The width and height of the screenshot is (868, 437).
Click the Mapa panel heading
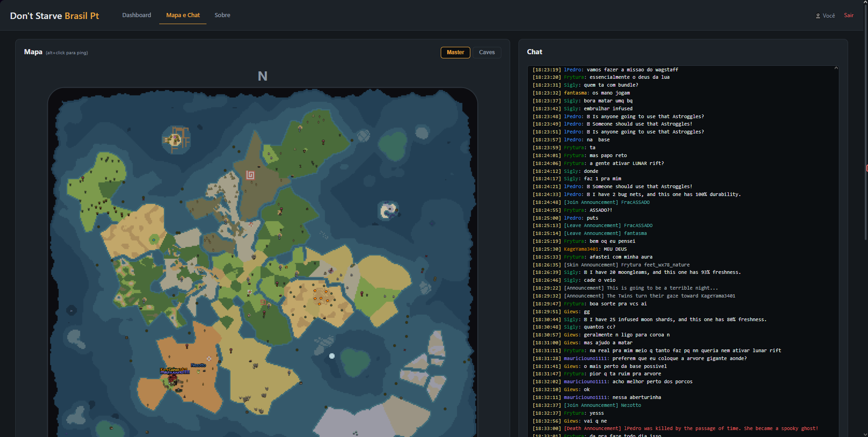[x=33, y=52]
